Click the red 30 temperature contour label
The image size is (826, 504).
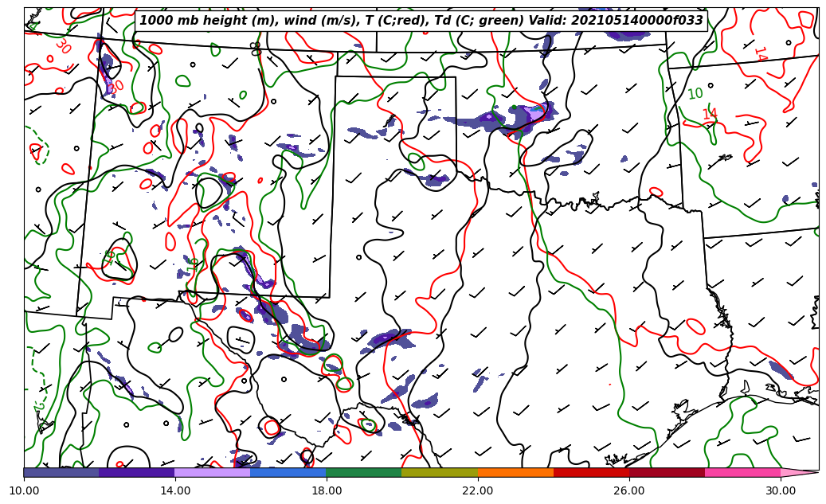tap(62, 46)
